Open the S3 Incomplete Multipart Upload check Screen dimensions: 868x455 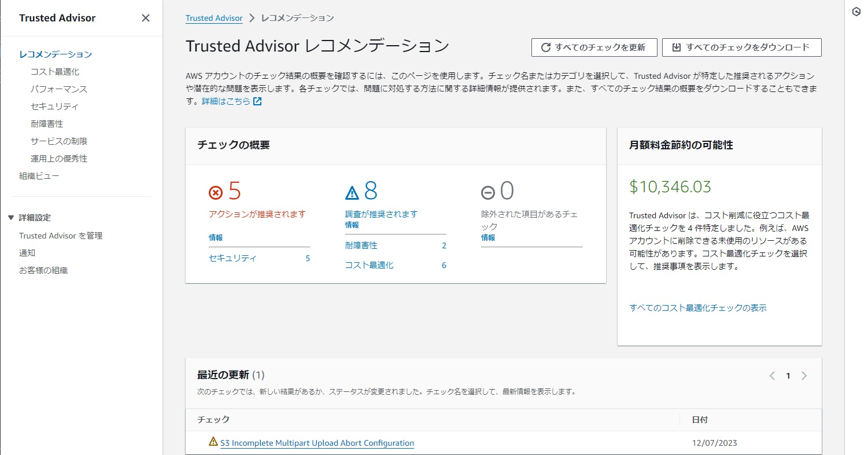click(x=317, y=443)
